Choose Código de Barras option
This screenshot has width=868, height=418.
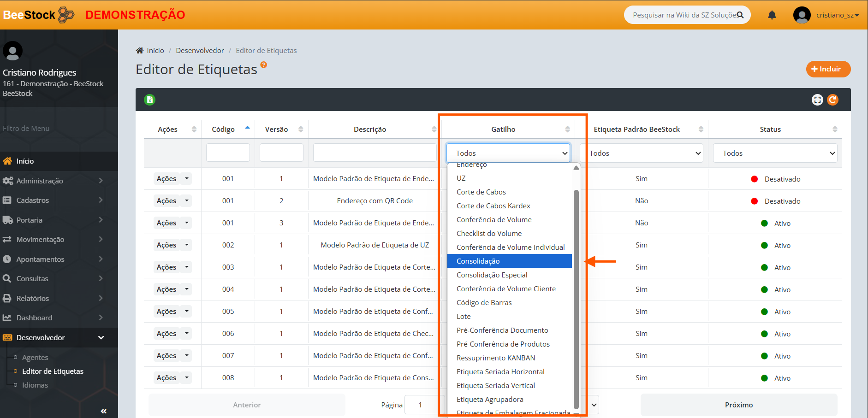click(x=484, y=302)
